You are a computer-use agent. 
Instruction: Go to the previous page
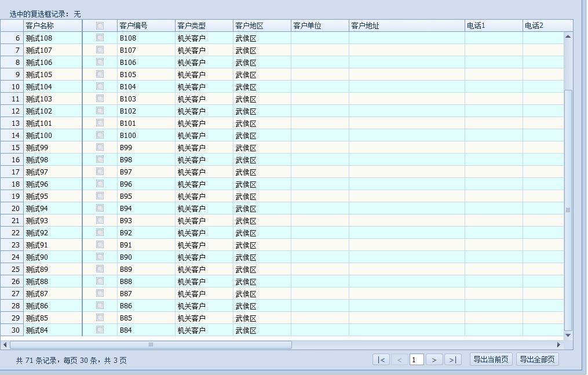(399, 359)
